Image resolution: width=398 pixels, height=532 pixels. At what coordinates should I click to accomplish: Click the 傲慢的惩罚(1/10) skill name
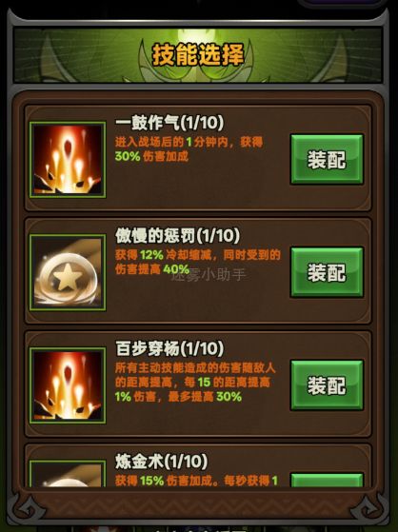[x=177, y=236]
